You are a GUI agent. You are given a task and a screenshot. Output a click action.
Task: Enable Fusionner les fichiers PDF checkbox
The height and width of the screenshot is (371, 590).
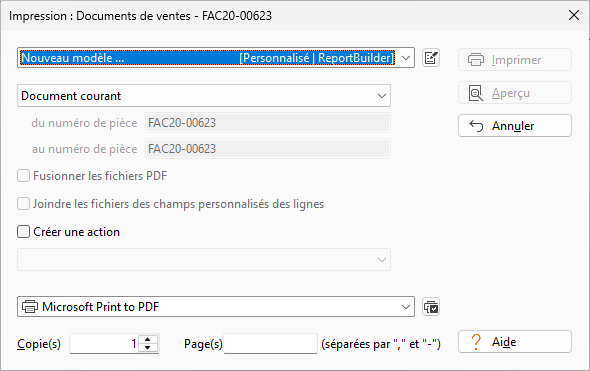(23, 176)
